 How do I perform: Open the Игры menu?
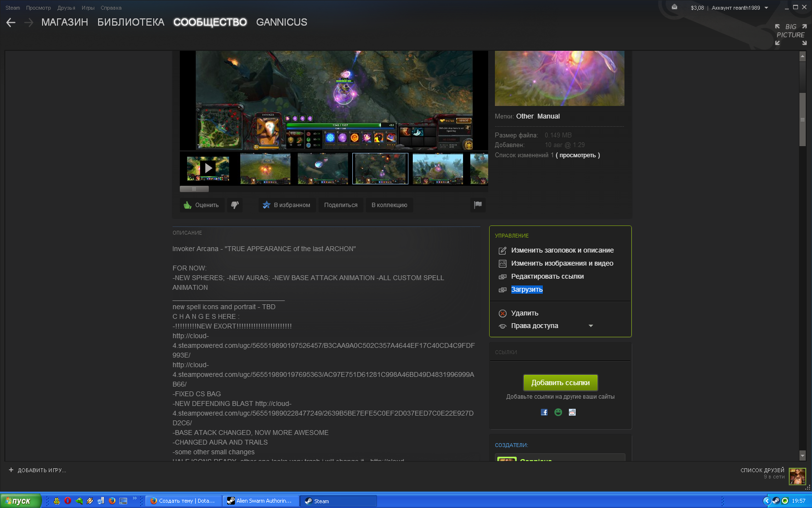pos(88,8)
